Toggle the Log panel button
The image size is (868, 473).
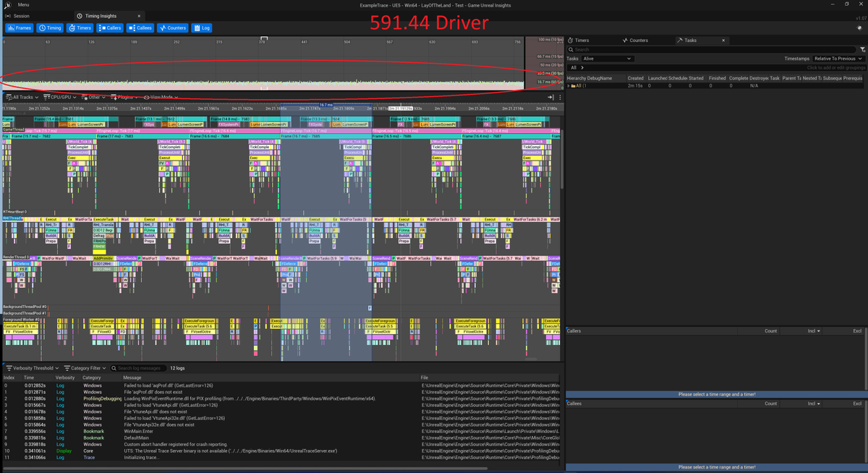tap(202, 27)
